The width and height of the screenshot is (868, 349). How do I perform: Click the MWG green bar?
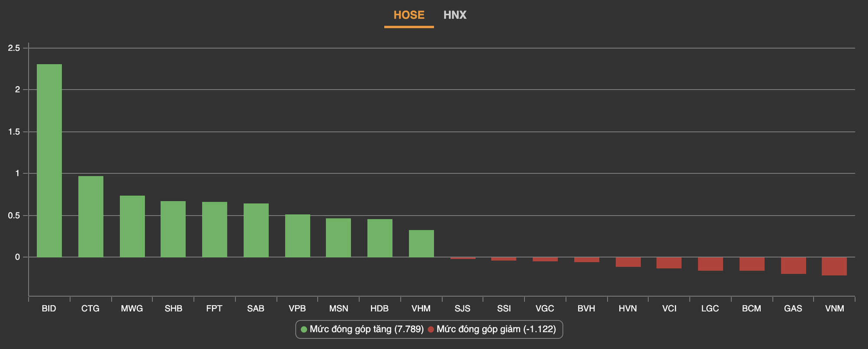pyautogui.click(x=132, y=226)
